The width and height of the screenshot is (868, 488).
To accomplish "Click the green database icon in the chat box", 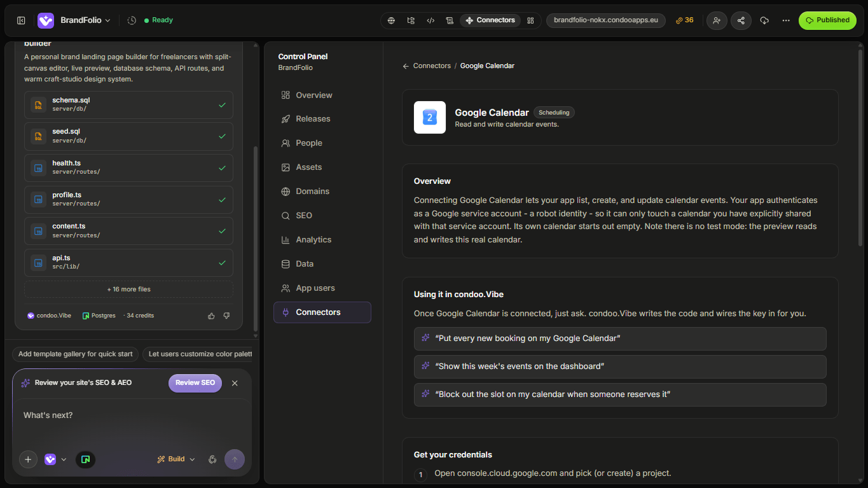I will click(85, 459).
